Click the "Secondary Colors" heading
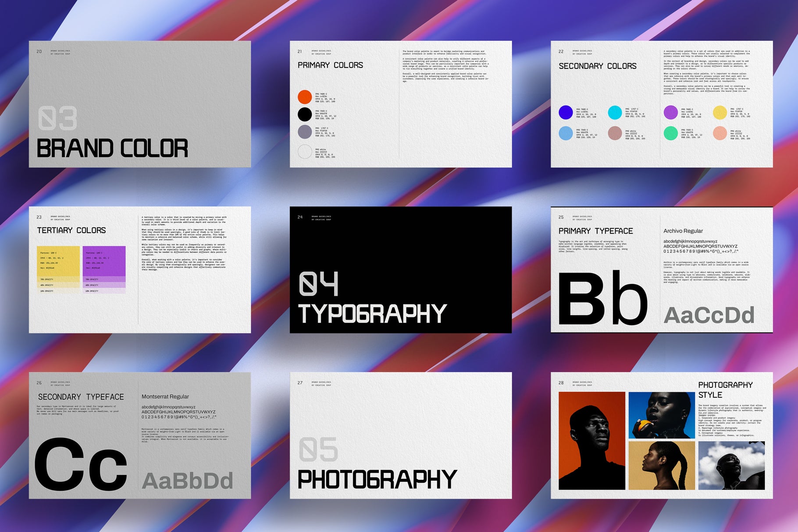This screenshot has width=798, height=532. click(597, 66)
